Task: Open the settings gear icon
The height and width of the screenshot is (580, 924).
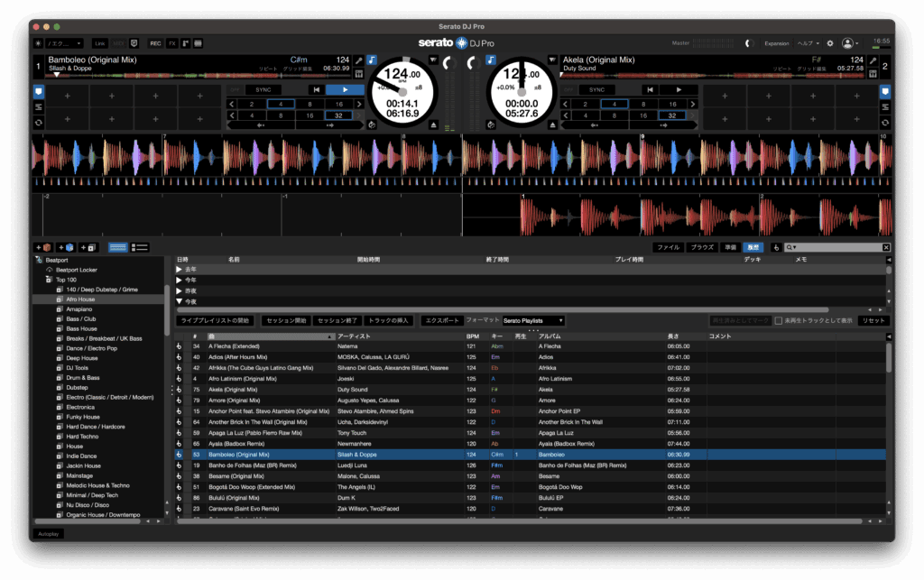Action: (830, 43)
